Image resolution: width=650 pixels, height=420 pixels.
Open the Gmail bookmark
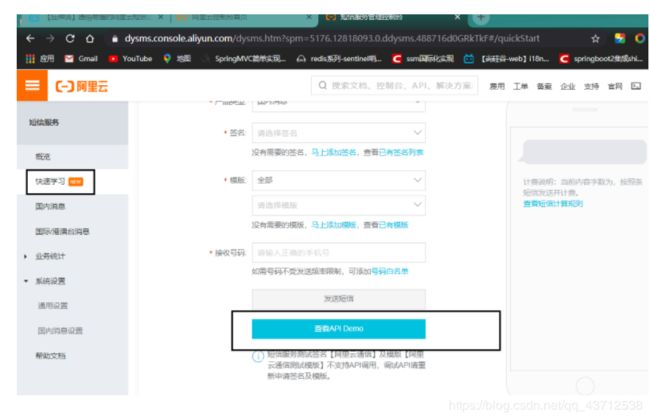click(x=81, y=59)
